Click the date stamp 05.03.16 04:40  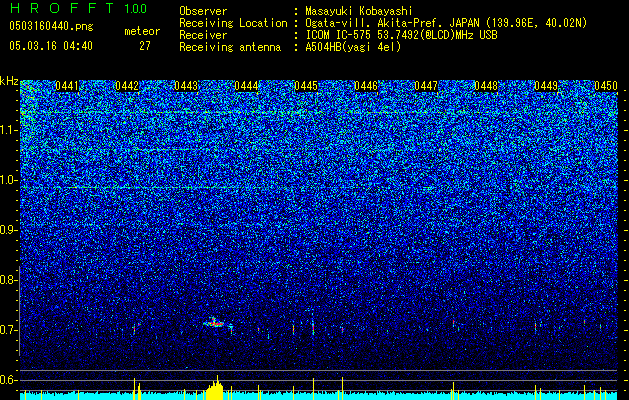51,46
